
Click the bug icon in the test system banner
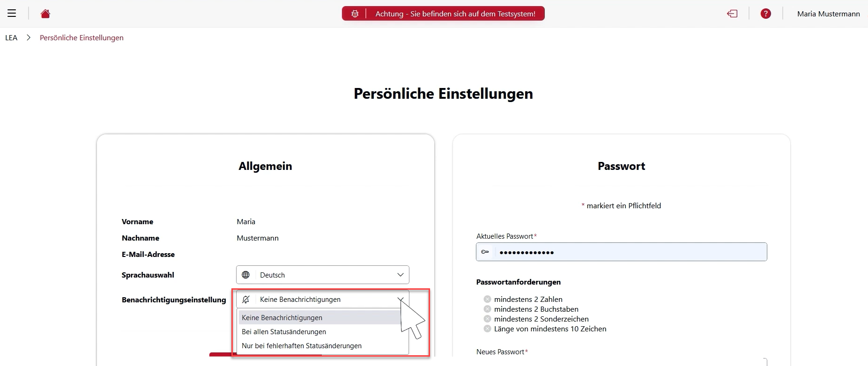pyautogui.click(x=355, y=14)
